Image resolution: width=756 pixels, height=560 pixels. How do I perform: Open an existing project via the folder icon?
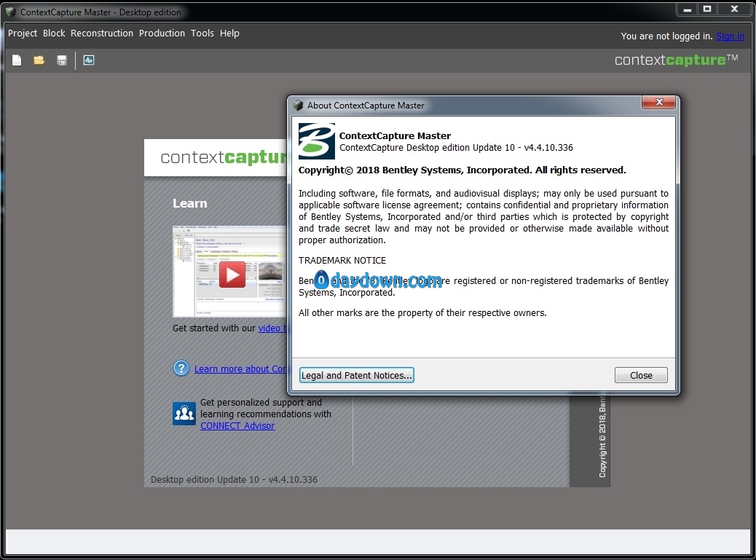[x=39, y=60]
